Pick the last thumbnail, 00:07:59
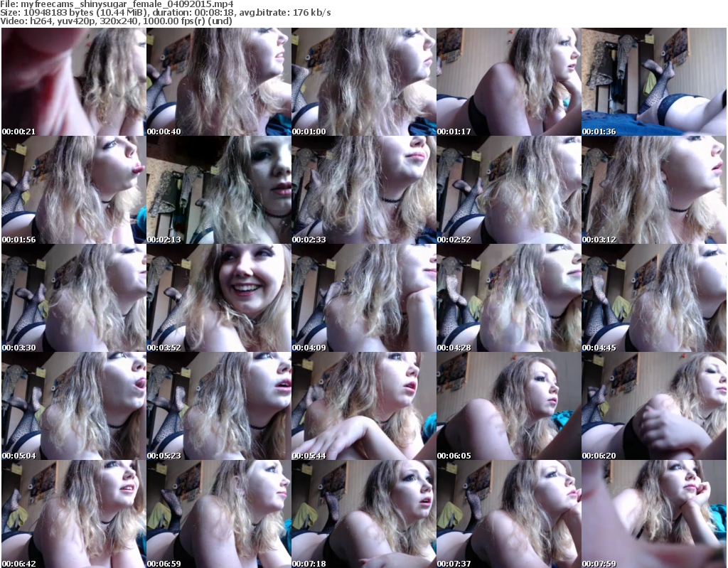 point(654,514)
